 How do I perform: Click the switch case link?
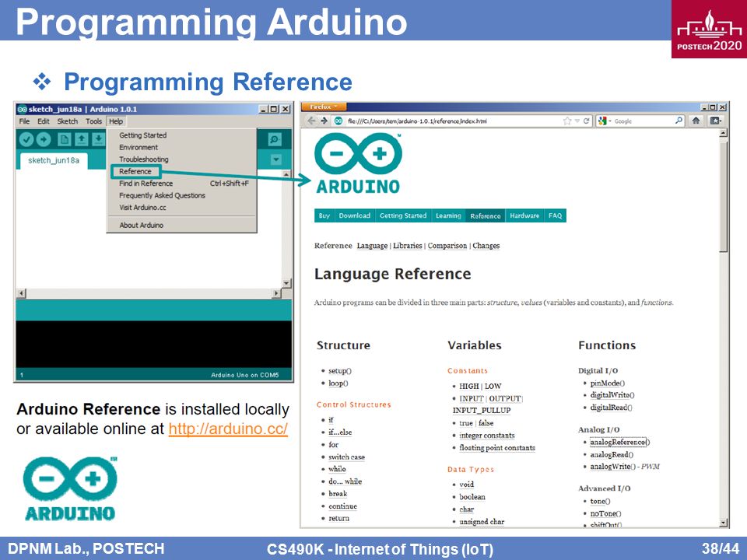[346, 457]
